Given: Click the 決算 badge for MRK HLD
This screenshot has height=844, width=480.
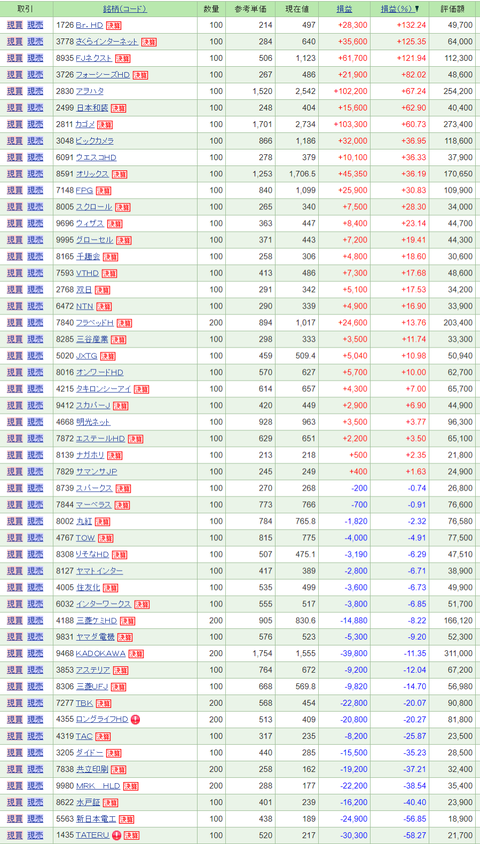Looking at the screenshot, I should [x=131, y=787].
